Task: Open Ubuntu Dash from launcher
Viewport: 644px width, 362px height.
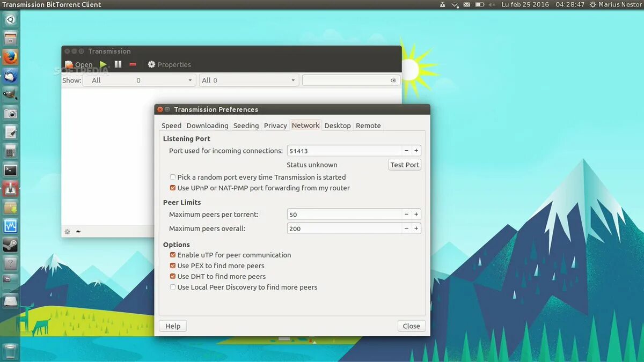Action: [x=11, y=20]
